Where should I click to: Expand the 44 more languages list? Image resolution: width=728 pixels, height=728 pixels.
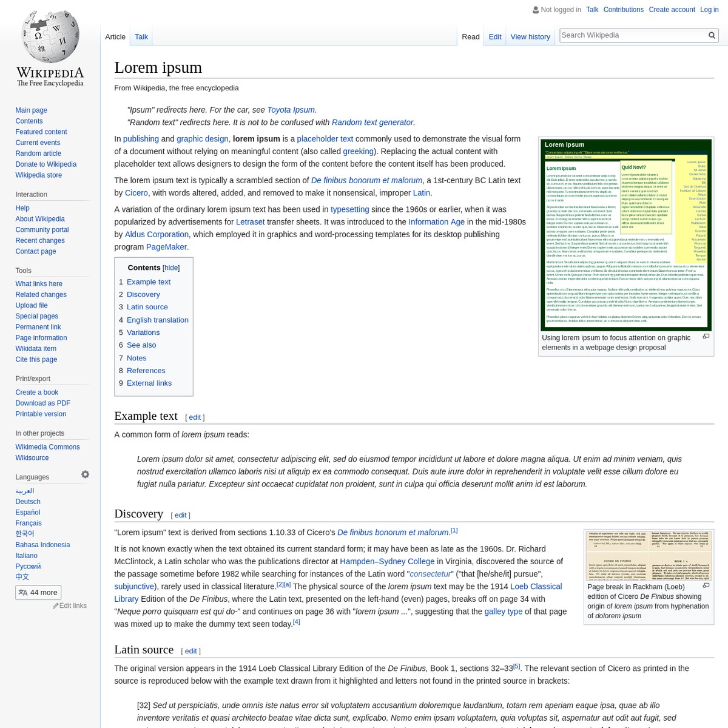click(x=43, y=592)
